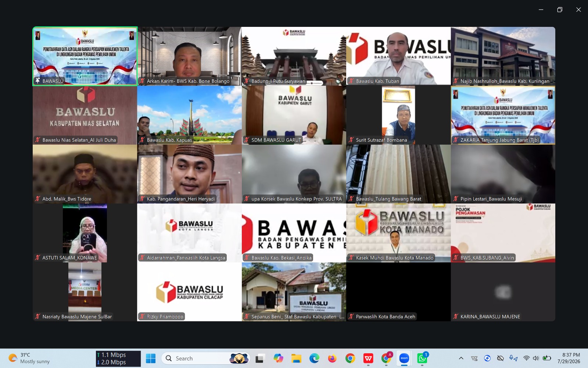Click muted mic icon beside Arkan Karim
This screenshot has width=588, height=368.
[142, 81]
